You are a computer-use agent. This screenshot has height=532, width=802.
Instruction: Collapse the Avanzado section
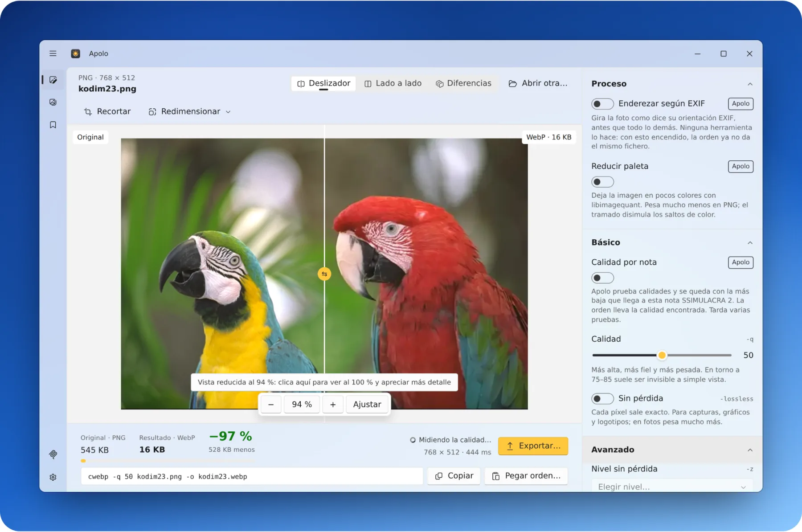coord(750,450)
